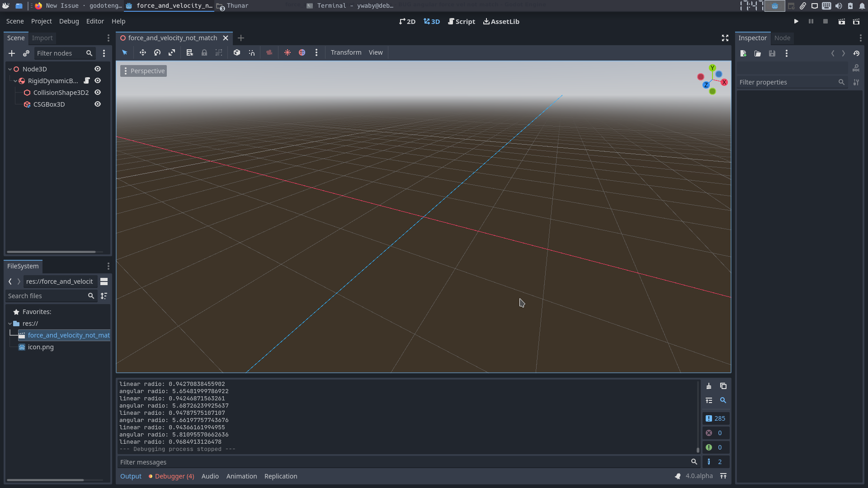The image size is (868, 488).
Task: Click the lock selected node icon
Action: (x=204, y=52)
